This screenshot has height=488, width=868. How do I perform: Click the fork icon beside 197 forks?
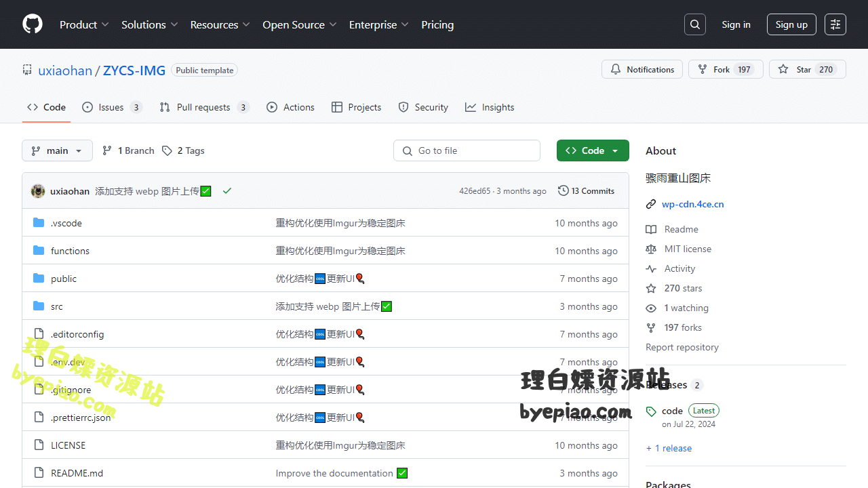(651, 328)
